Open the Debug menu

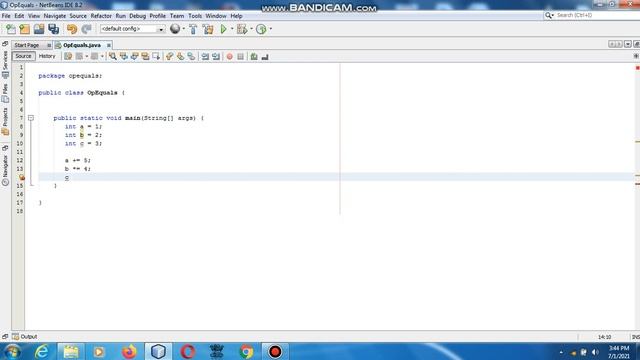coord(138,16)
